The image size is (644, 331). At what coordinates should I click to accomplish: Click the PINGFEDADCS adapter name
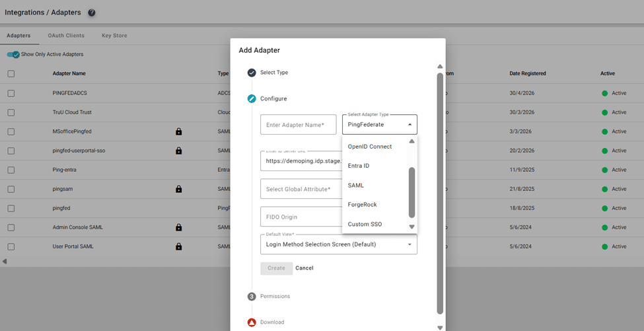coord(70,93)
